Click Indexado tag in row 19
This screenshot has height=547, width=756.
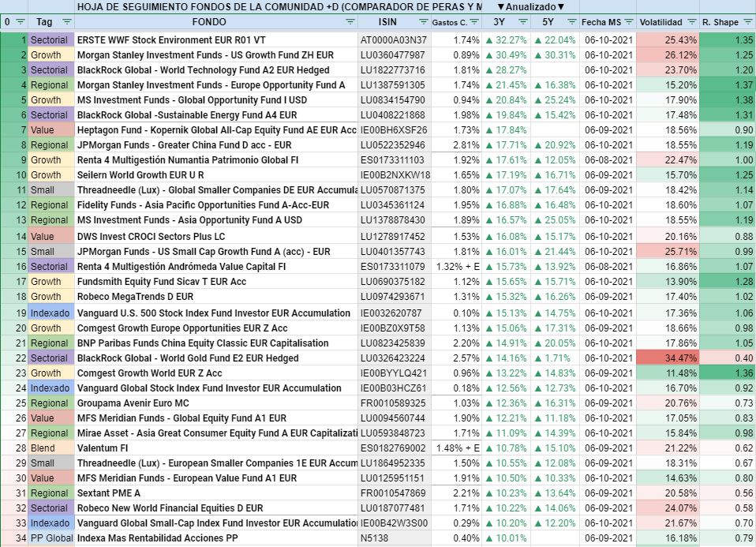(x=51, y=313)
